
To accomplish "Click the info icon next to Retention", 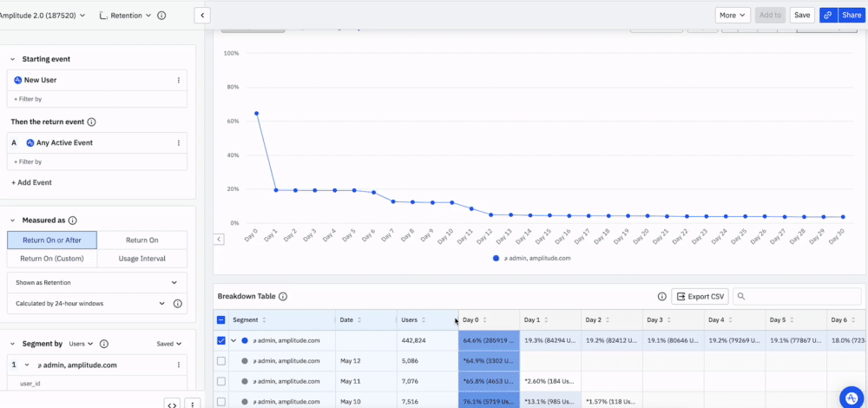I will point(161,16).
